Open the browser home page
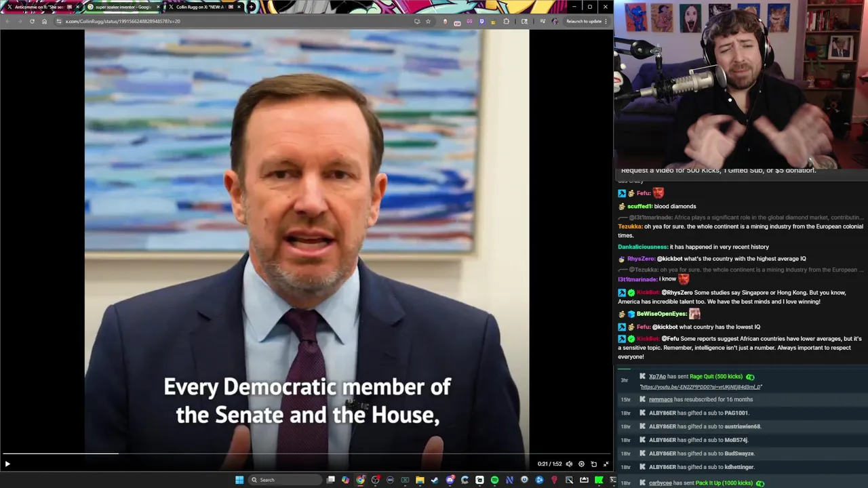The image size is (868, 488). (x=44, y=21)
